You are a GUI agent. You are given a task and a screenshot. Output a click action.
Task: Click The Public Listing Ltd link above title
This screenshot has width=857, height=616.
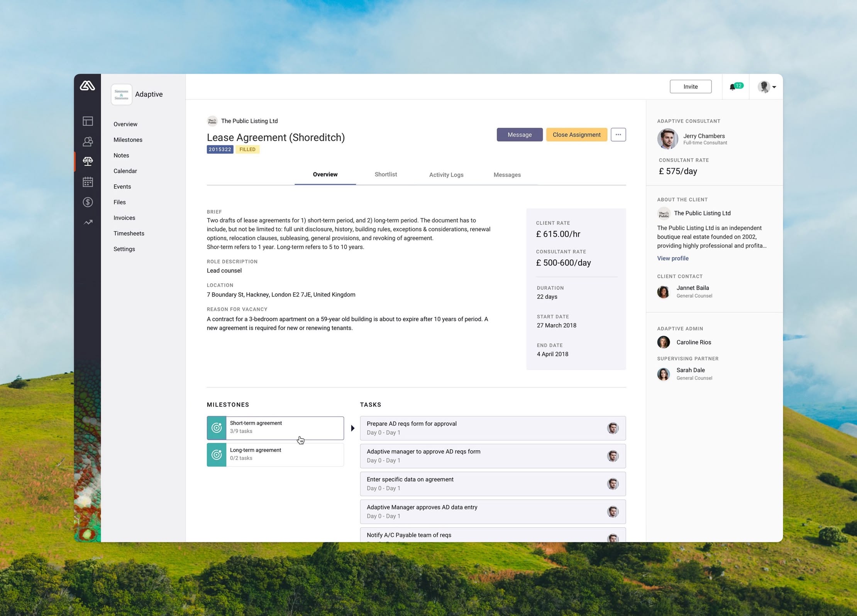pyautogui.click(x=249, y=121)
